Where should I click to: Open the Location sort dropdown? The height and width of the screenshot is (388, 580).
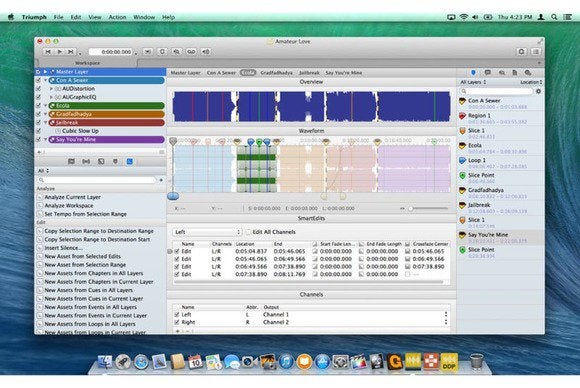coord(531,82)
